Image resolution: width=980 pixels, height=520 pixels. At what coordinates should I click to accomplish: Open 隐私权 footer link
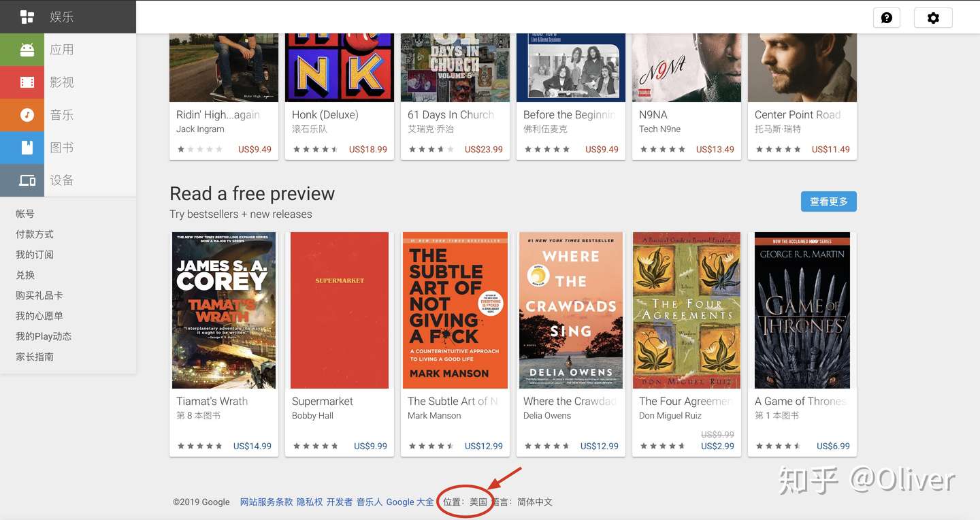[x=310, y=502]
